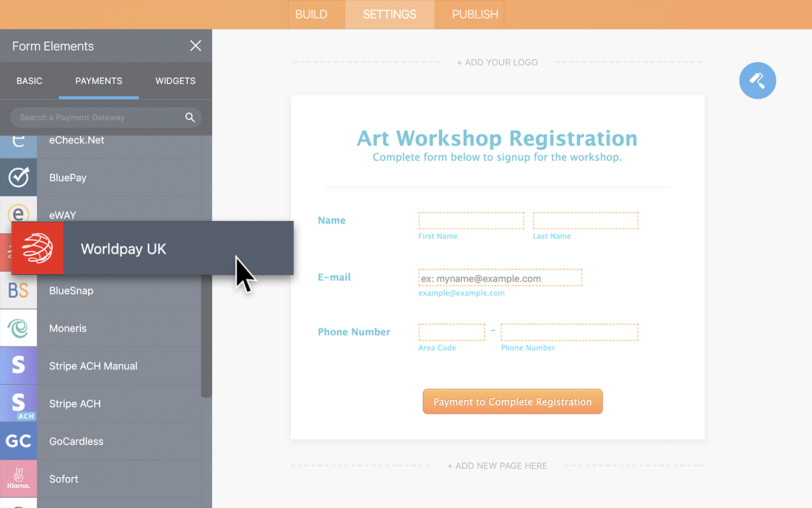Image resolution: width=812 pixels, height=508 pixels.
Task: Click the search magnifier icon
Action: (x=190, y=117)
